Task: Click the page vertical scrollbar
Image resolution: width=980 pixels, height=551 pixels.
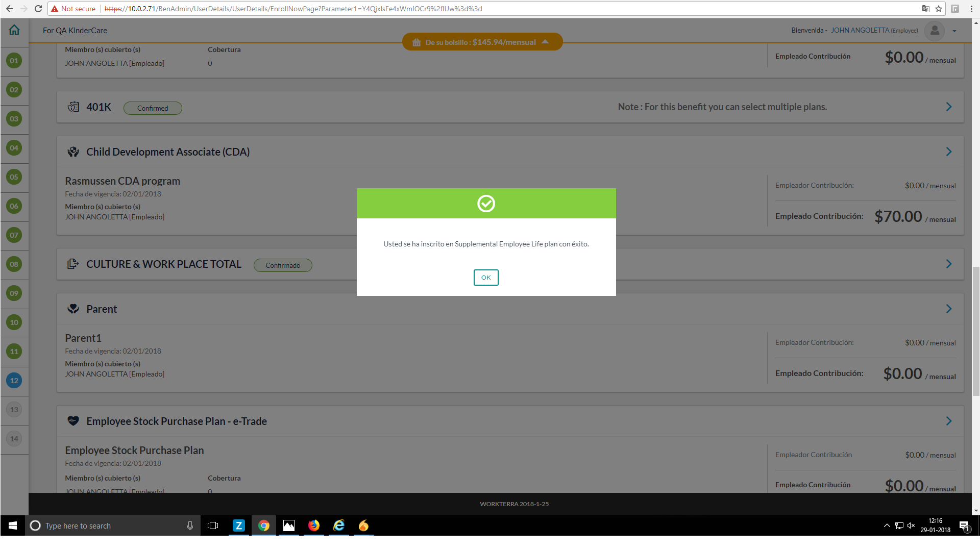Action: point(976,331)
